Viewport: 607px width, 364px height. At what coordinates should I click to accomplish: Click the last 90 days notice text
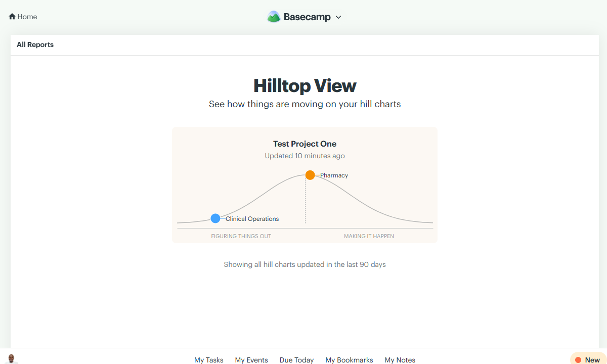coord(305,264)
